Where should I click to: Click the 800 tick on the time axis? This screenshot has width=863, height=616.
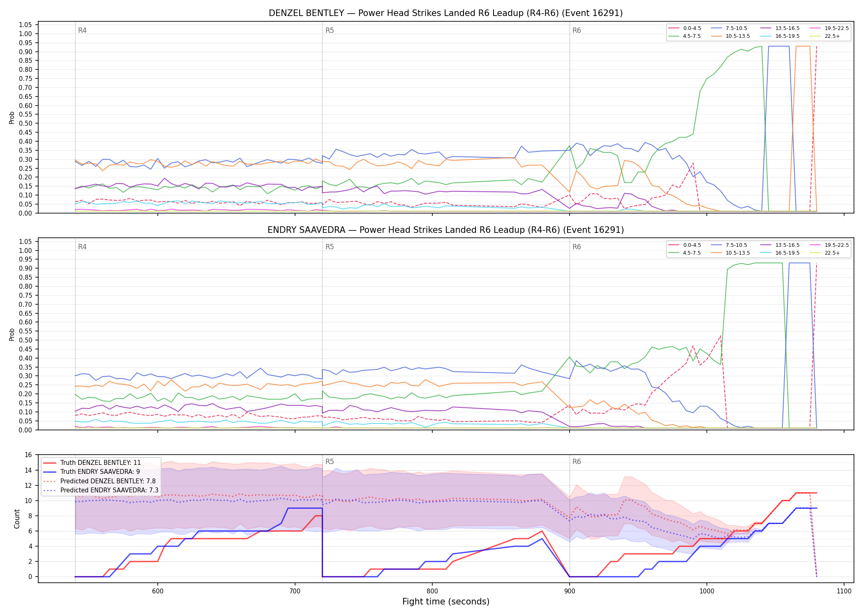[x=432, y=591]
